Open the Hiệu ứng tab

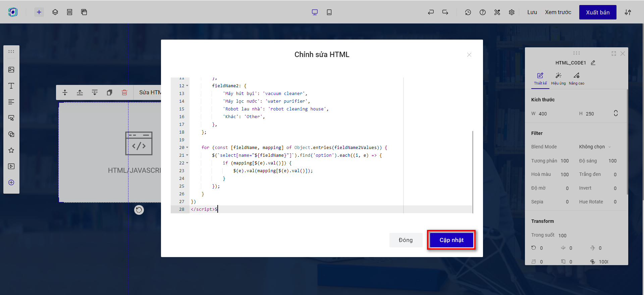point(558,79)
